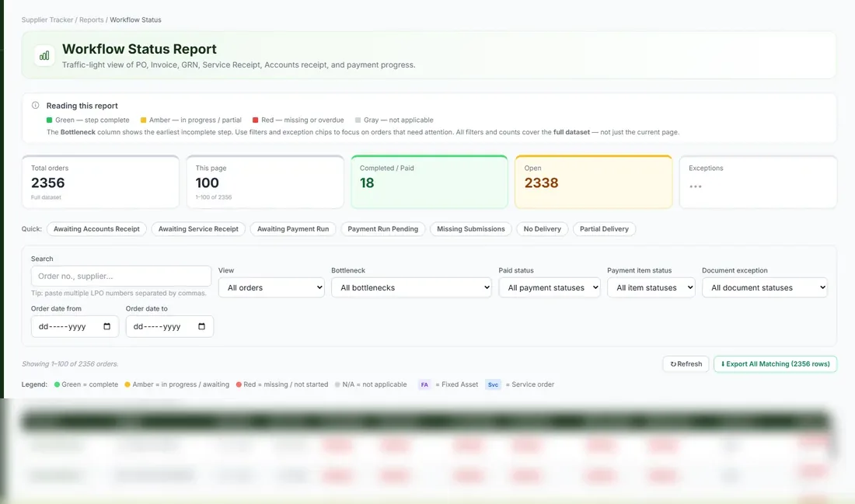Select the Completed / Paid 18 card
The height and width of the screenshot is (504, 855).
(429, 182)
